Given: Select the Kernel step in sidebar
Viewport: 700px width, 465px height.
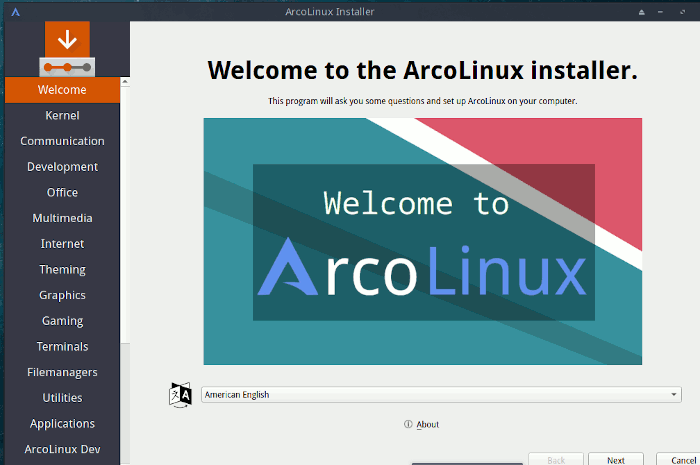Looking at the screenshot, I should tap(62, 116).
